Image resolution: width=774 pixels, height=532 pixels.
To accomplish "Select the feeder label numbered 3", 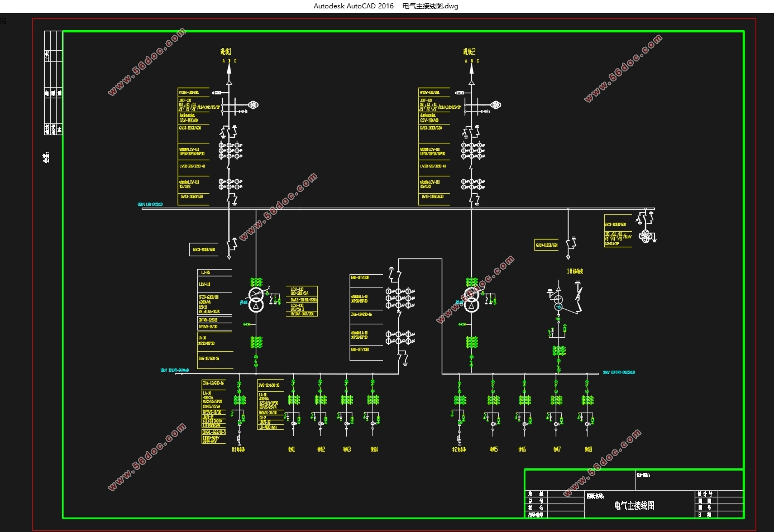I will click(347, 449).
